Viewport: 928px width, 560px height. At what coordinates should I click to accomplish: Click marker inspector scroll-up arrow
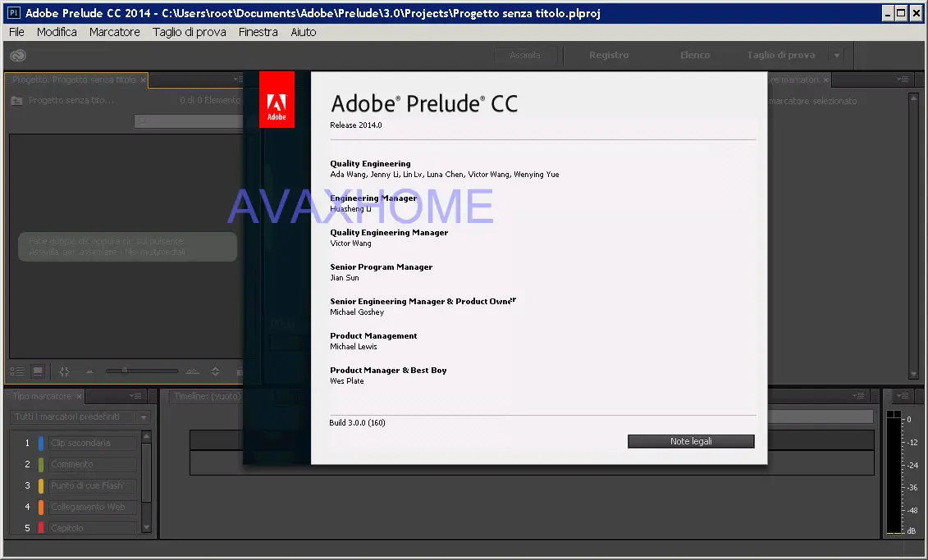[914, 97]
